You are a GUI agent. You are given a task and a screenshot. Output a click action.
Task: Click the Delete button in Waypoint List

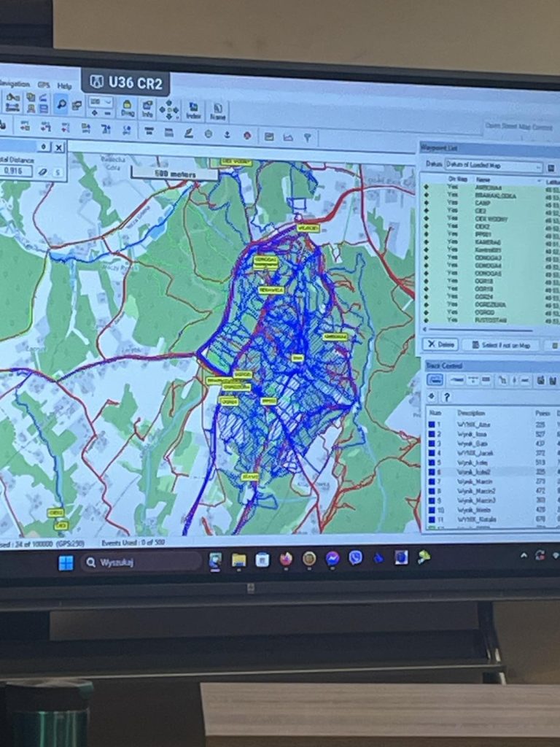(x=440, y=344)
